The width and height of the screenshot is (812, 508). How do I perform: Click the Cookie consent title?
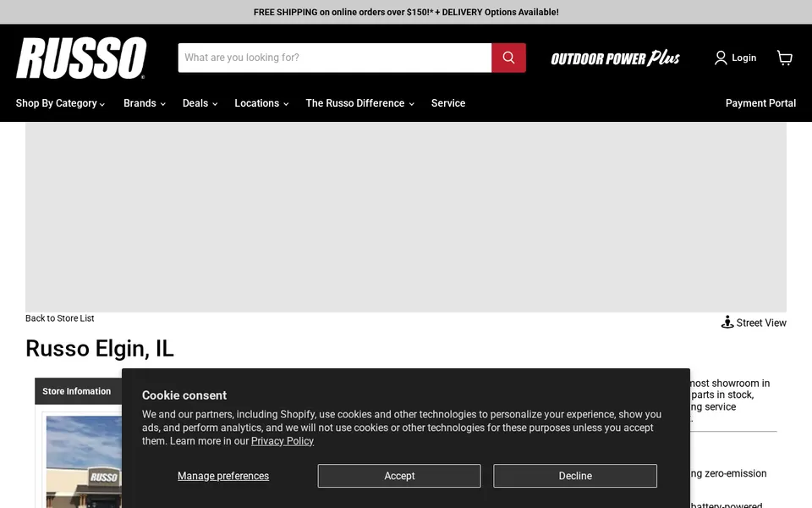coord(184,395)
